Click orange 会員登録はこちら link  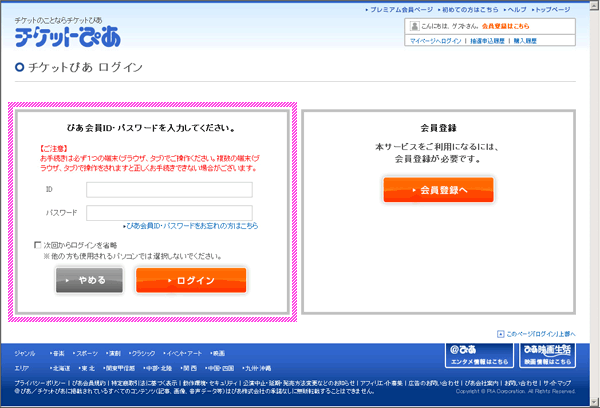point(505,26)
